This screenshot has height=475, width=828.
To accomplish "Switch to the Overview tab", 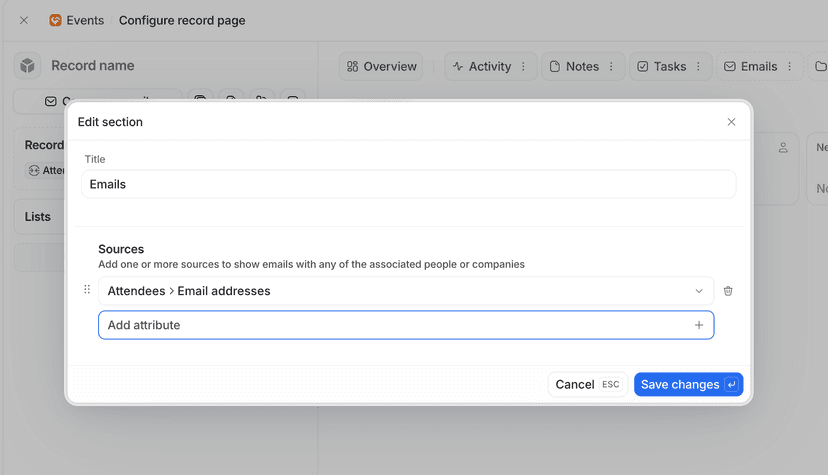I will [x=381, y=66].
